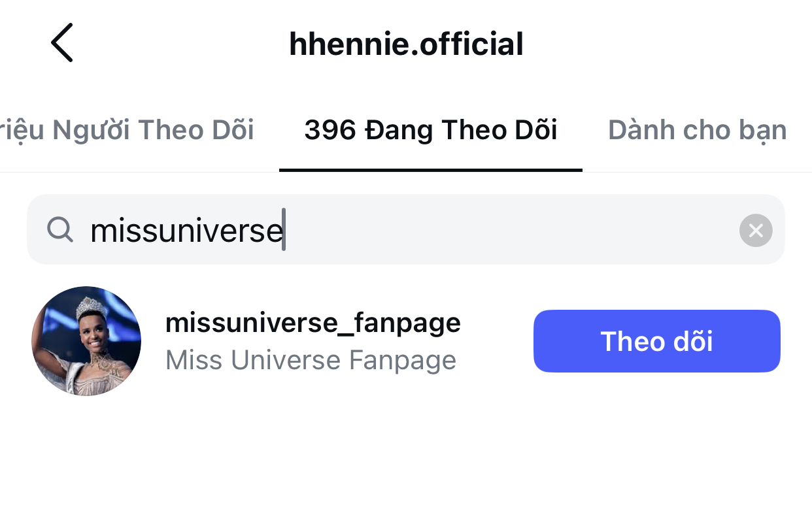812x530 pixels.
Task: Place cursor on the word missuniverse
Action: [186, 230]
